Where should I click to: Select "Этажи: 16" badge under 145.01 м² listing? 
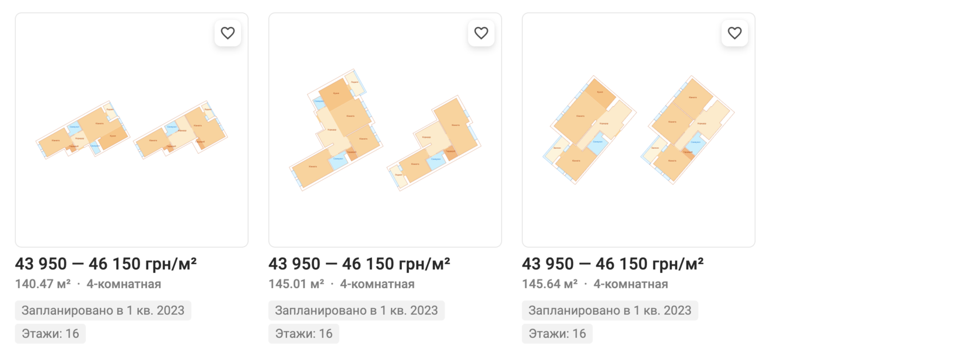click(303, 334)
